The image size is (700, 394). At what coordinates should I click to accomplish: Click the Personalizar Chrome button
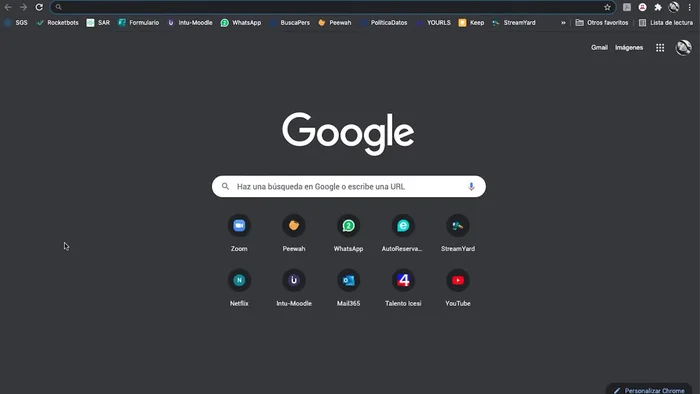coord(649,389)
